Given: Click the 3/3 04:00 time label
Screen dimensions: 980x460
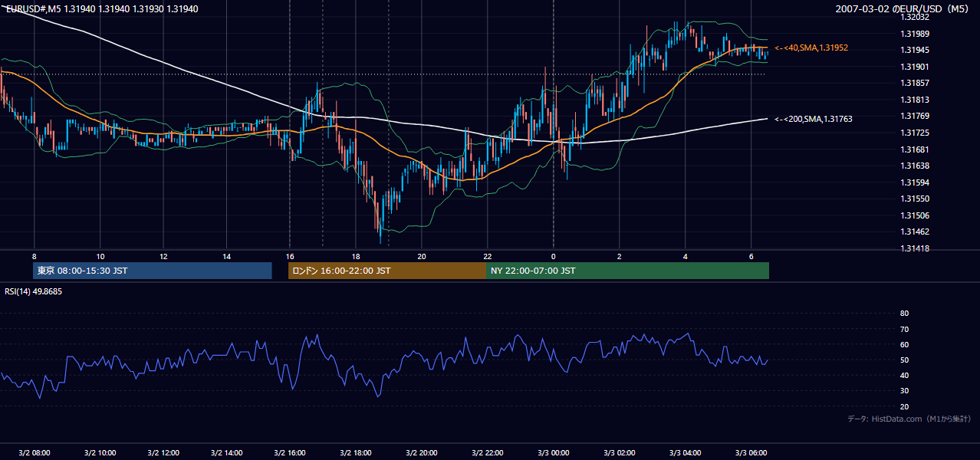Looking at the screenshot, I should pos(686,452).
